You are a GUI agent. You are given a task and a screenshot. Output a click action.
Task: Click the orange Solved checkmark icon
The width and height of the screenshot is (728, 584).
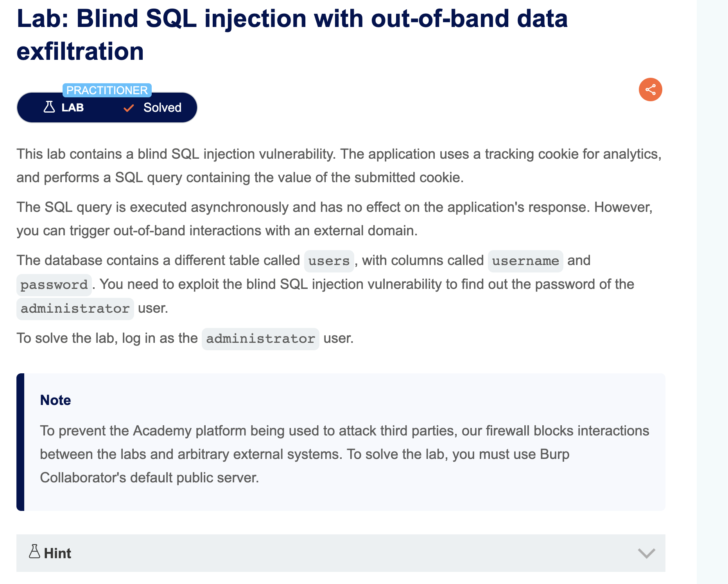pos(129,108)
